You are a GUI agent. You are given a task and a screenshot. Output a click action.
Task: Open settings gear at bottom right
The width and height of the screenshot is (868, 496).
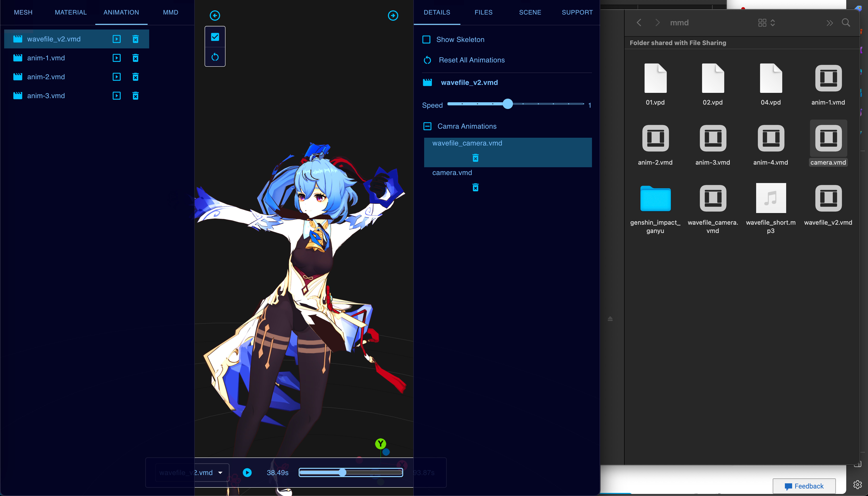(857, 484)
